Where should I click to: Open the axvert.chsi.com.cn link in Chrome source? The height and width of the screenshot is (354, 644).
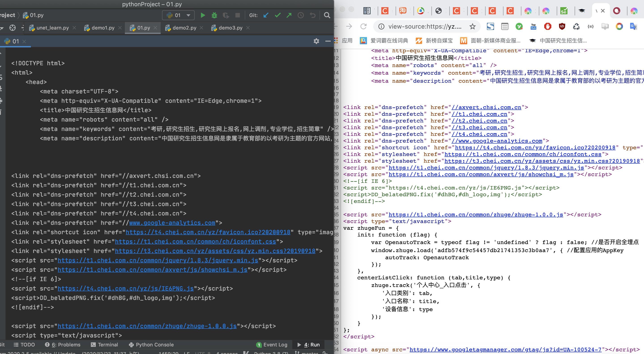[486, 107]
